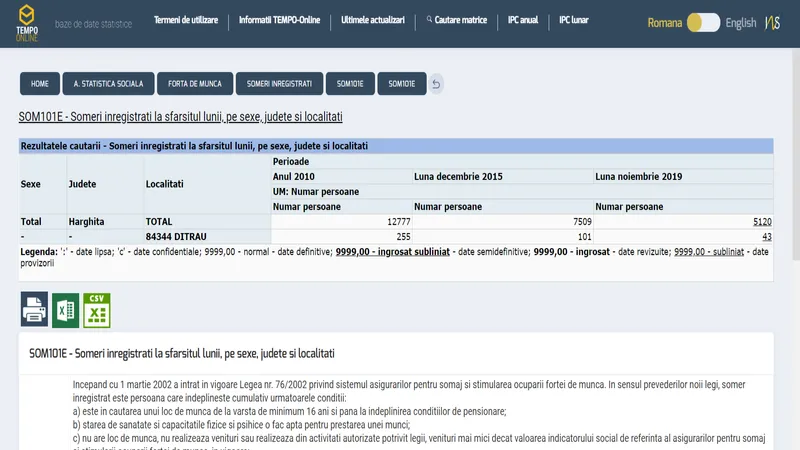Screen dimensions: 800x450
Task: Download the table as CSV
Action: [97, 310]
